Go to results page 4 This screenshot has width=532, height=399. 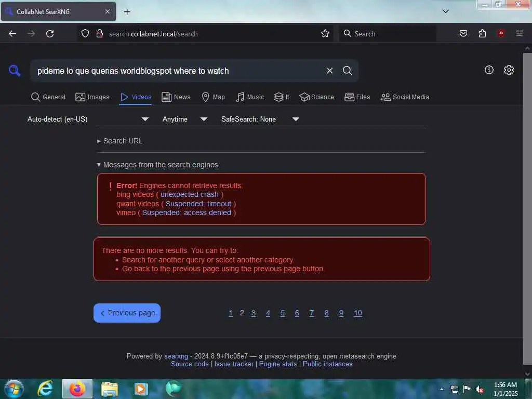268,313
